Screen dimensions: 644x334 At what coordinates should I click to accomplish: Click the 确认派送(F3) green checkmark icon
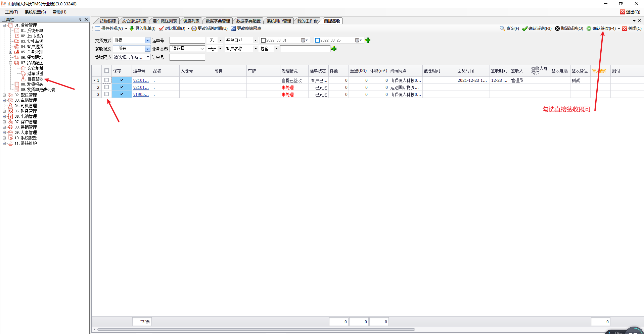[525, 29]
